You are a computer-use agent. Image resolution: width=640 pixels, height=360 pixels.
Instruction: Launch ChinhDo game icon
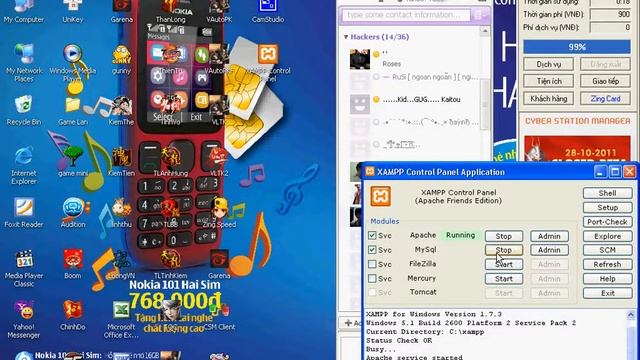pos(73,316)
